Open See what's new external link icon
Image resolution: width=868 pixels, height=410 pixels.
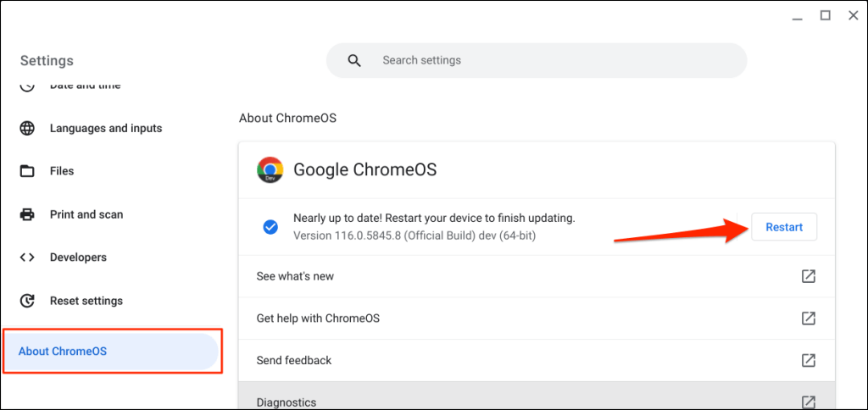coord(809,276)
